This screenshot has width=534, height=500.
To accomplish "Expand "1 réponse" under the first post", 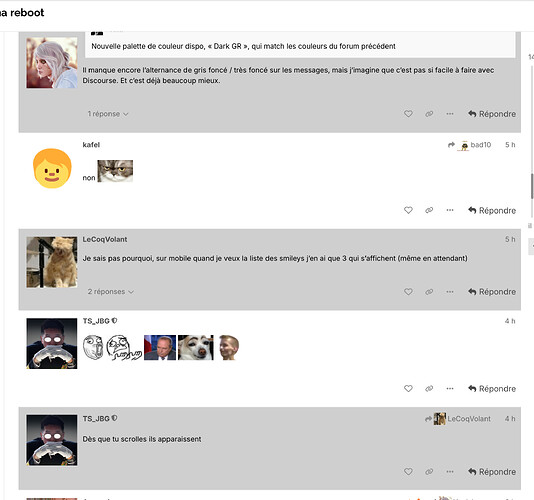I will point(108,114).
